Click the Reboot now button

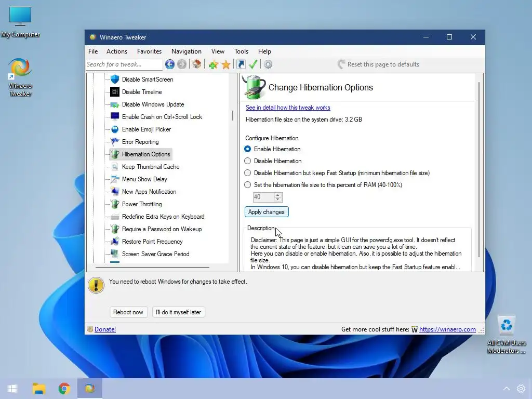pos(128,312)
